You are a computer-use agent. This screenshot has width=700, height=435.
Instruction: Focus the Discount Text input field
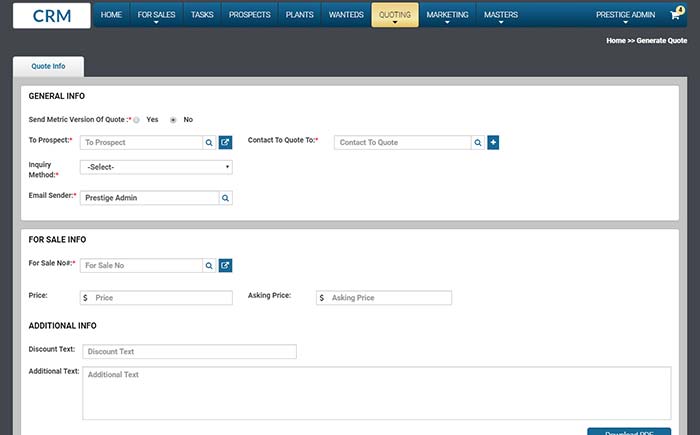pyautogui.click(x=189, y=352)
